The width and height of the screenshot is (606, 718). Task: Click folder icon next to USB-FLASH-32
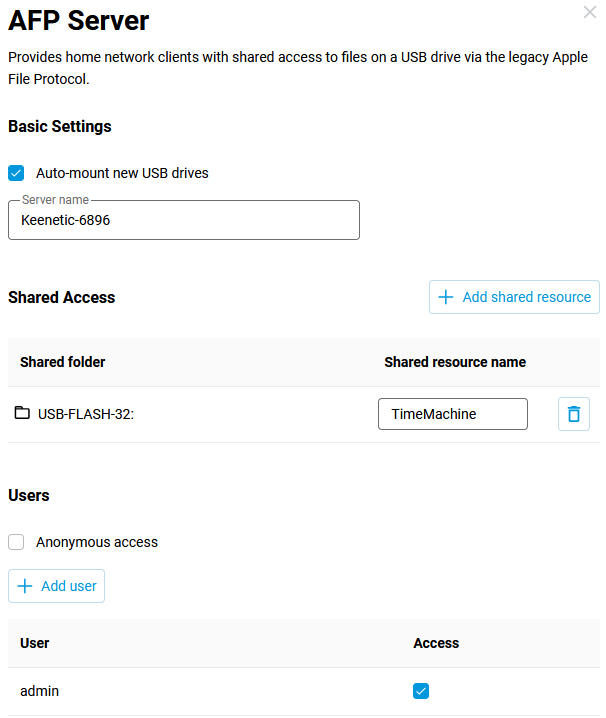click(22, 413)
